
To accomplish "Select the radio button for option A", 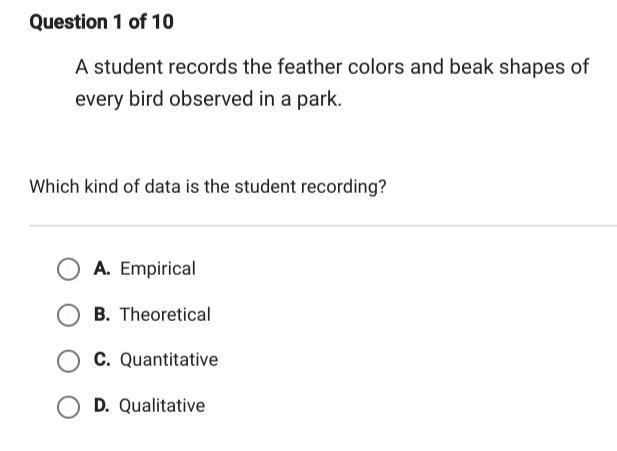I will click(x=68, y=270).
